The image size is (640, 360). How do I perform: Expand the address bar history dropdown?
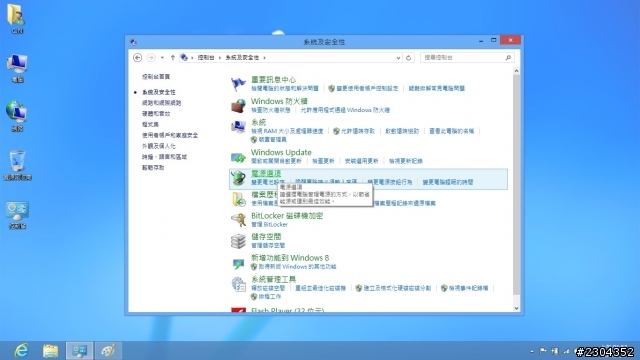pos(398,58)
